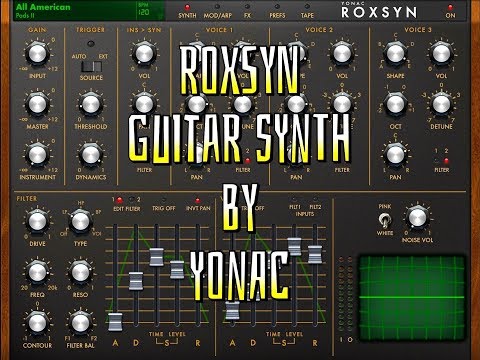This screenshot has height=360, width=480.
Task: Click the second envelope Attack slider
Action: pos(232,310)
